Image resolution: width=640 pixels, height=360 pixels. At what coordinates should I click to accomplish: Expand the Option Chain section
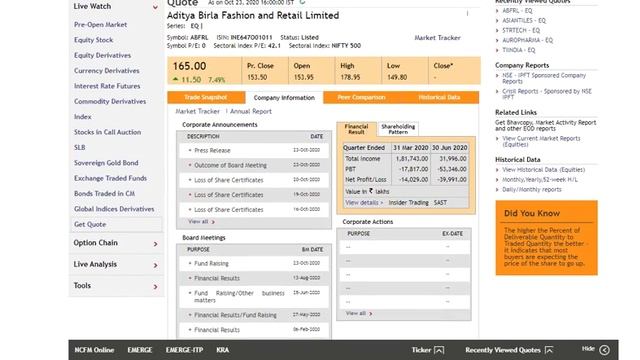pyautogui.click(x=155, y=244)
